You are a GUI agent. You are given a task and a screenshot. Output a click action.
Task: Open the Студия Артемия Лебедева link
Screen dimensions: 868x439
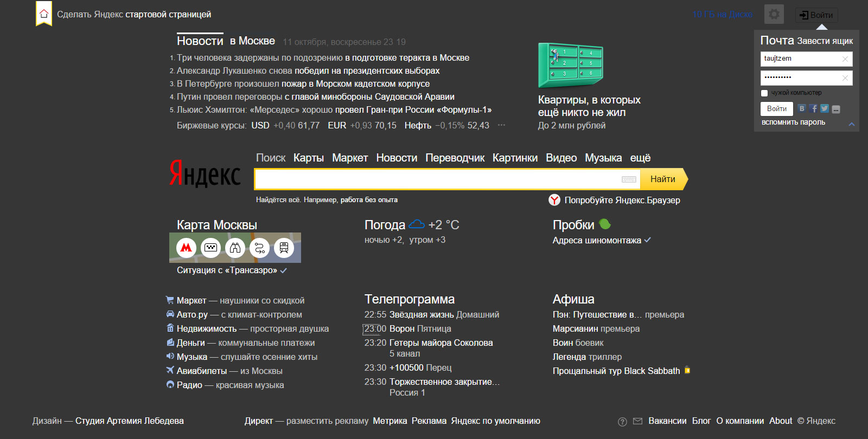click(130, 421)
